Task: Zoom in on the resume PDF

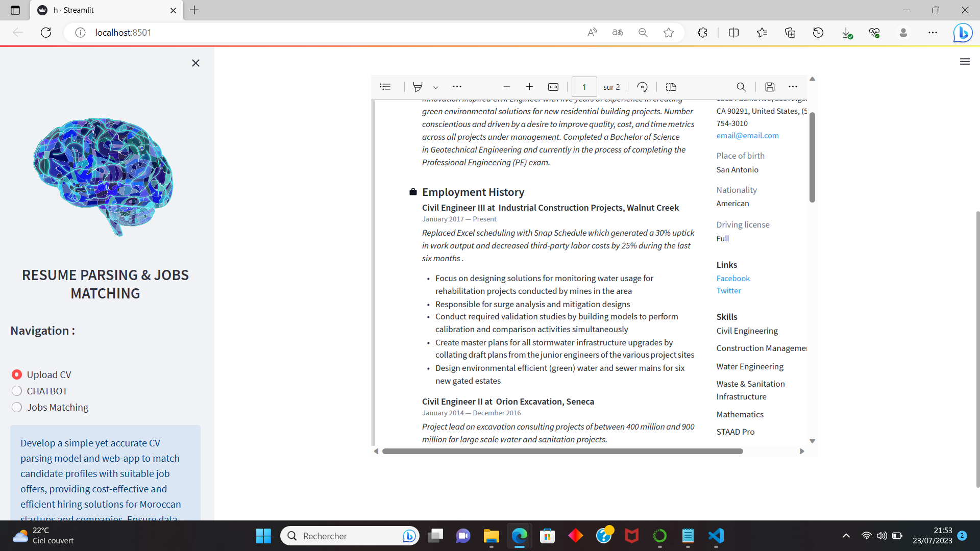Action: pos(529,87)
